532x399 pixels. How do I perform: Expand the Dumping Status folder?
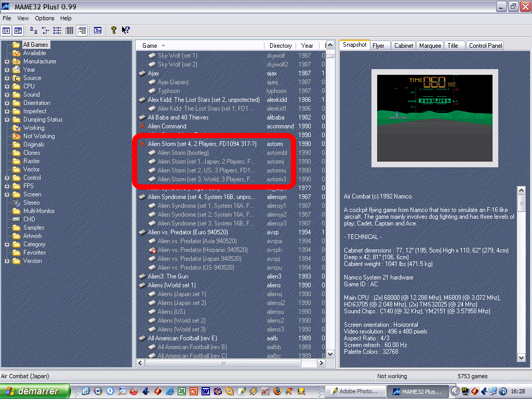[x=7, y=120]
